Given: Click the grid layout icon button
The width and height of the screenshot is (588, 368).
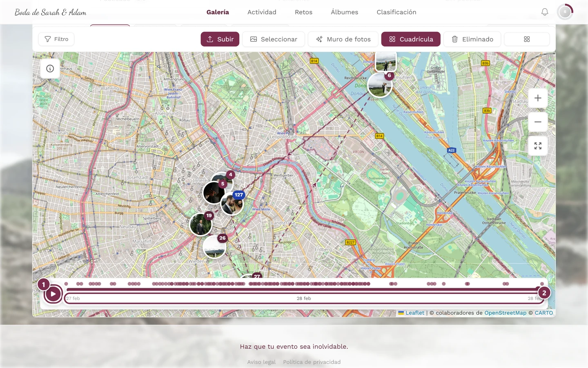Looking at the screenshot, I should [527, 39].
